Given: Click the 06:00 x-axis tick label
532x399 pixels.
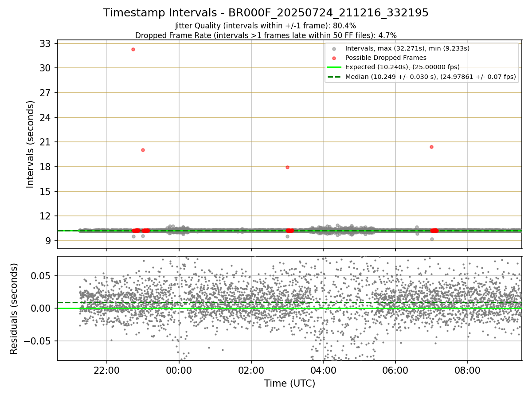Looking at the screenshot, I should (395, 371).
